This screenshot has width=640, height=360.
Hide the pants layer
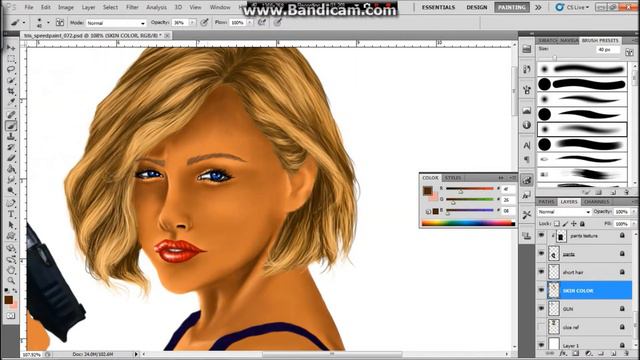(541, 254)
